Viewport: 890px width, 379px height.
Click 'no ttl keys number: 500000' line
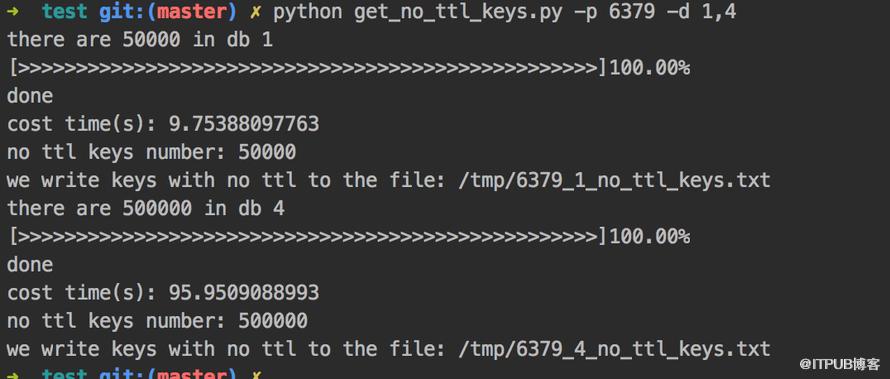tap(157, 321)
